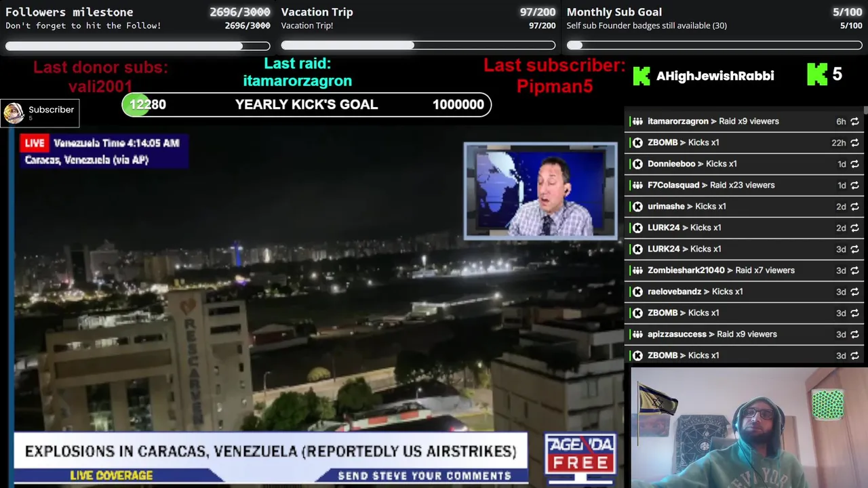Click the 'itamarorzagron' last raid name
This screenshot has width=868, height=488.
coord(297,81)
